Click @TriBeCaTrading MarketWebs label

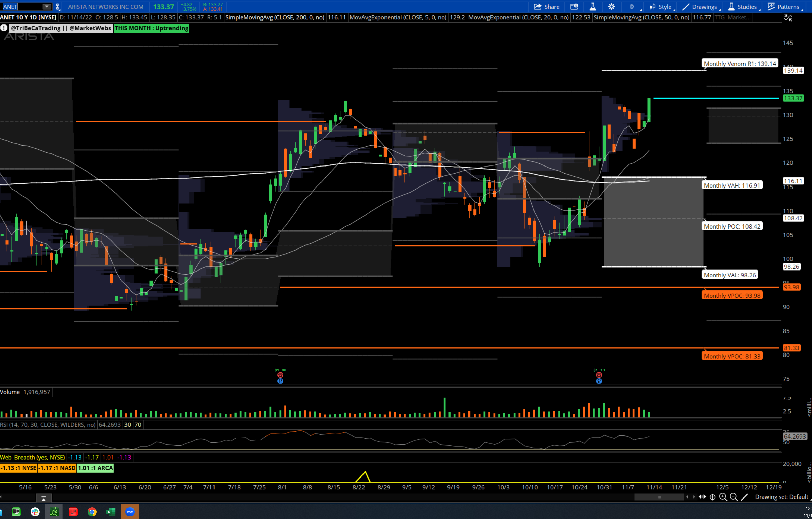pyautogui.click(x=61, y=28)
